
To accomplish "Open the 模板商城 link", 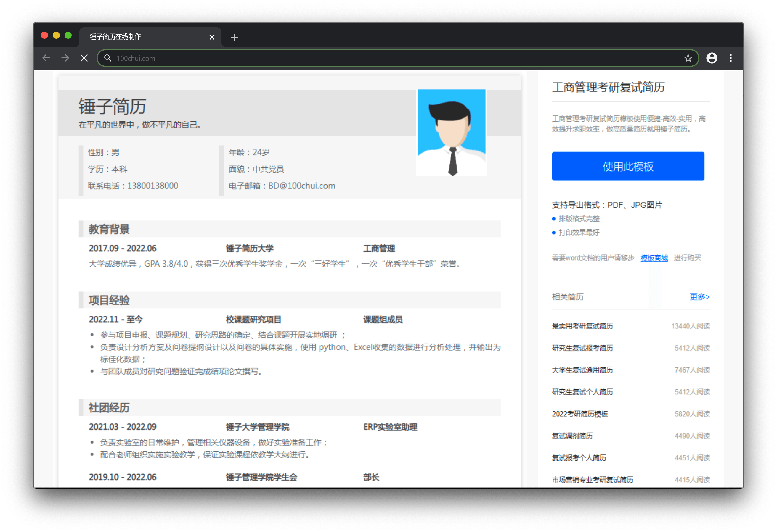I will click(654, 258).
